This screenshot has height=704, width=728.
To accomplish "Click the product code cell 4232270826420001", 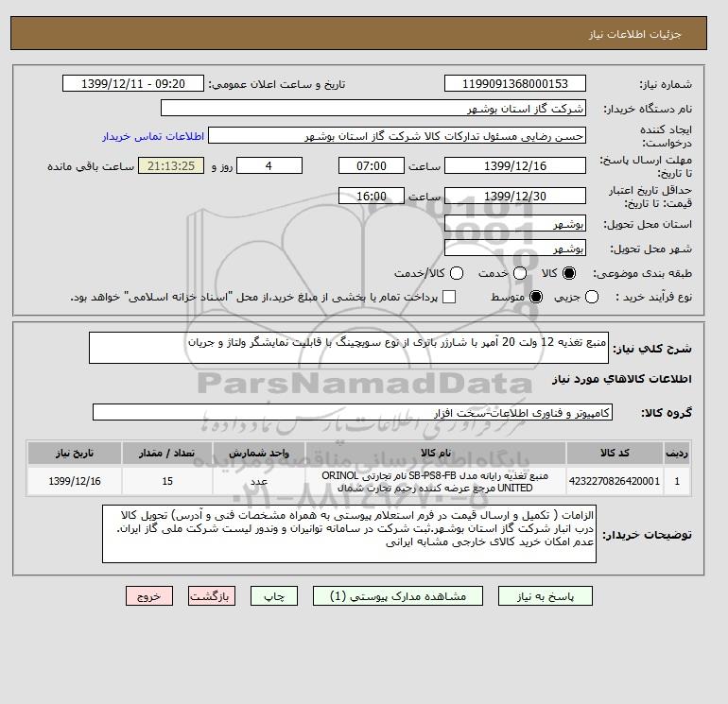I will [x=615, y=481].
